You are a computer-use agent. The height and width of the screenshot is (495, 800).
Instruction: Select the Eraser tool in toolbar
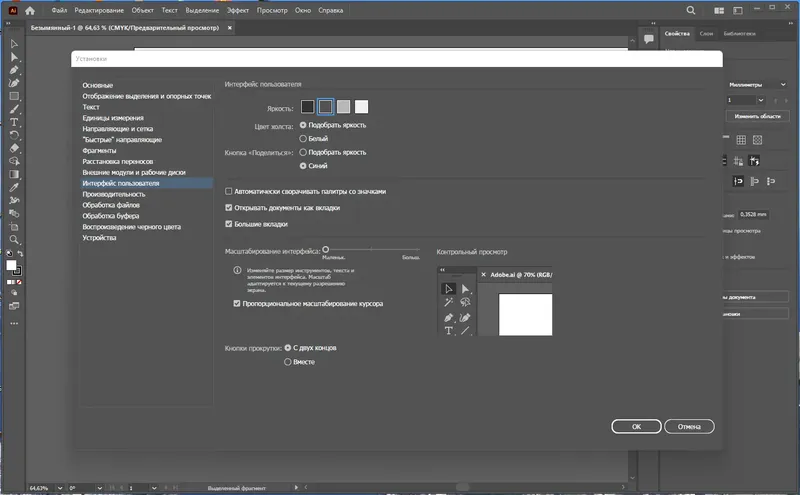14,148
